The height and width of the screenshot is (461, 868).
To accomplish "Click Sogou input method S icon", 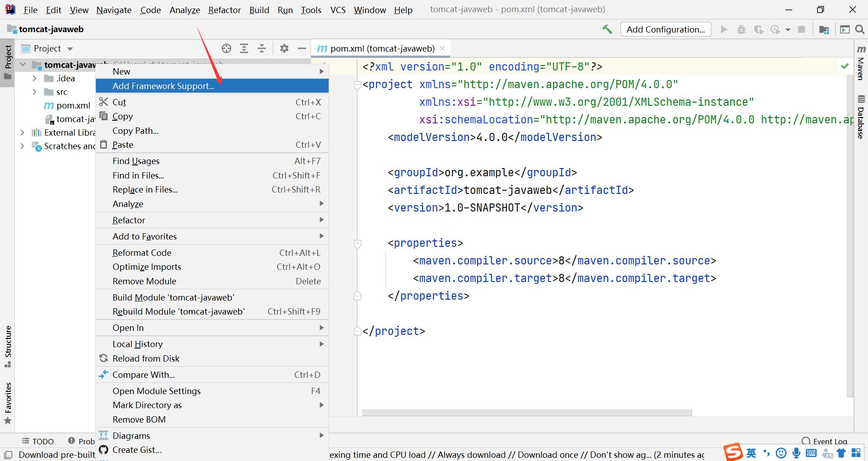I will click(733, 452).
